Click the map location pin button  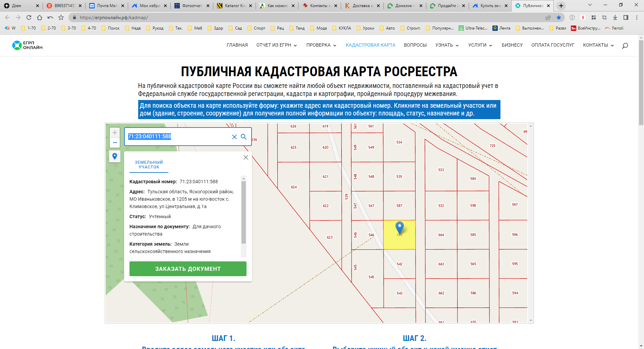115,156
